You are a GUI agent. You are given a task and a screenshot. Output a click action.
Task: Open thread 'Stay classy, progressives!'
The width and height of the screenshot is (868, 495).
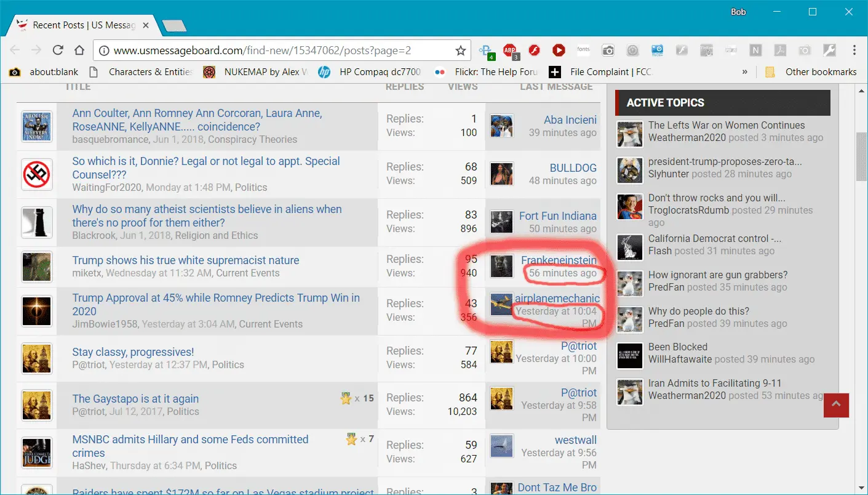[x=133, y=352]
